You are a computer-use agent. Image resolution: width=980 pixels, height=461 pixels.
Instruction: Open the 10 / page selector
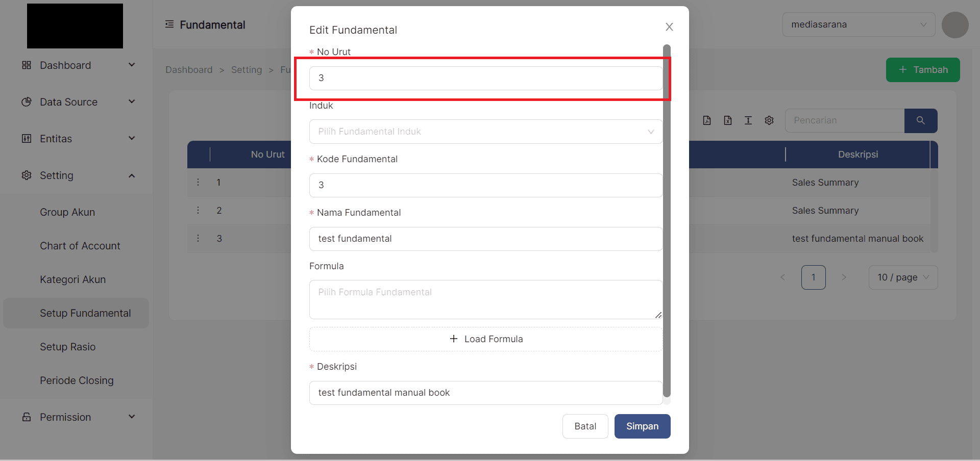[902, 277]
